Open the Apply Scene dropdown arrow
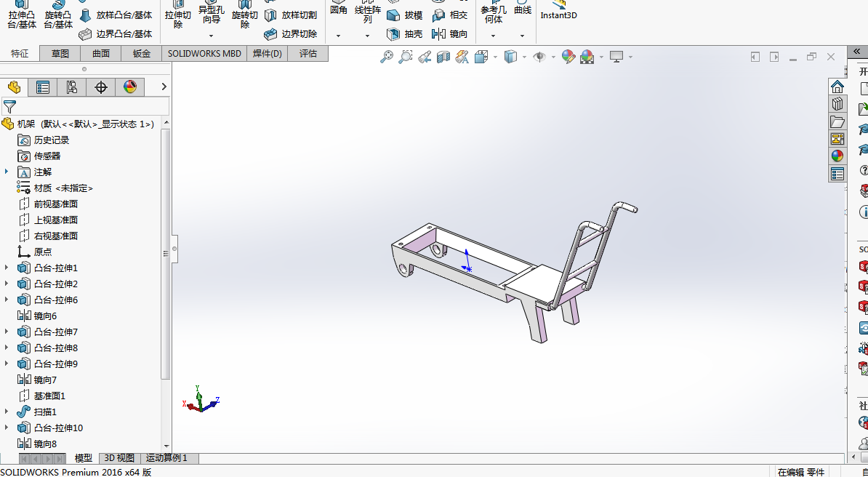868x477 pixels. click(x=601, y=57)
